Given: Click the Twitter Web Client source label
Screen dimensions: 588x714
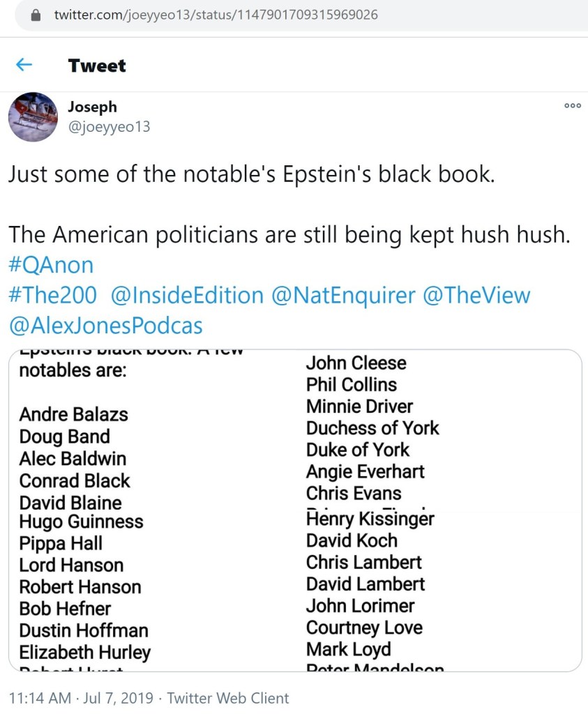Looking at the screenshot, I should point(228,697).
